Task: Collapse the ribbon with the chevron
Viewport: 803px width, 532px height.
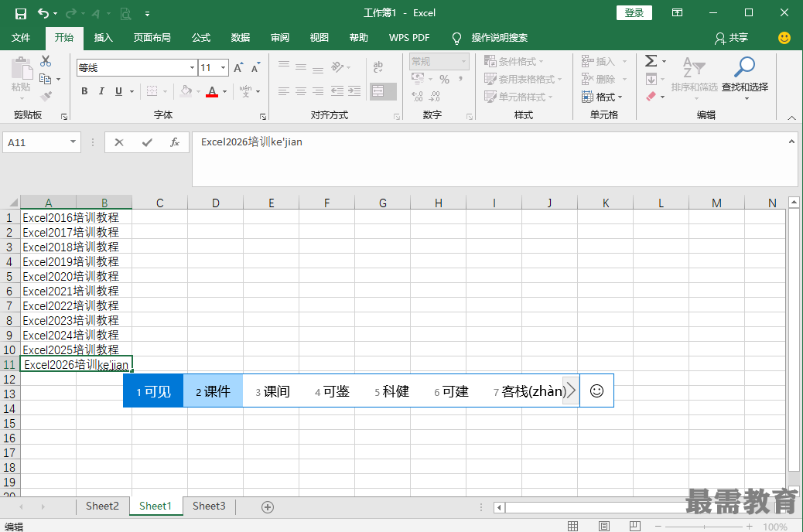Action: pos(791,118)
